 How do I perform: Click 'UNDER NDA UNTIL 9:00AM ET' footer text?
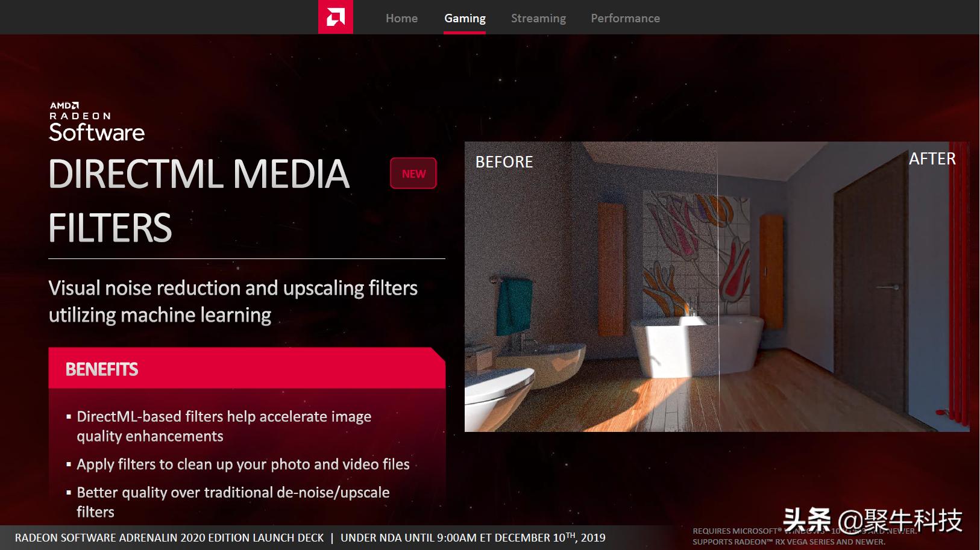(473, 537)
